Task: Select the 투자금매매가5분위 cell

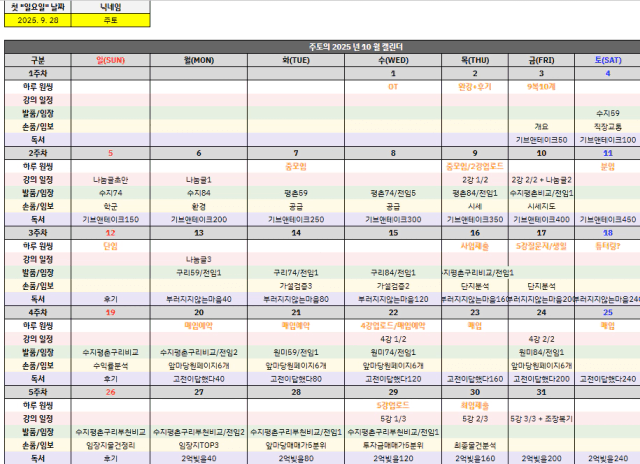Action: tap(393, 445)
